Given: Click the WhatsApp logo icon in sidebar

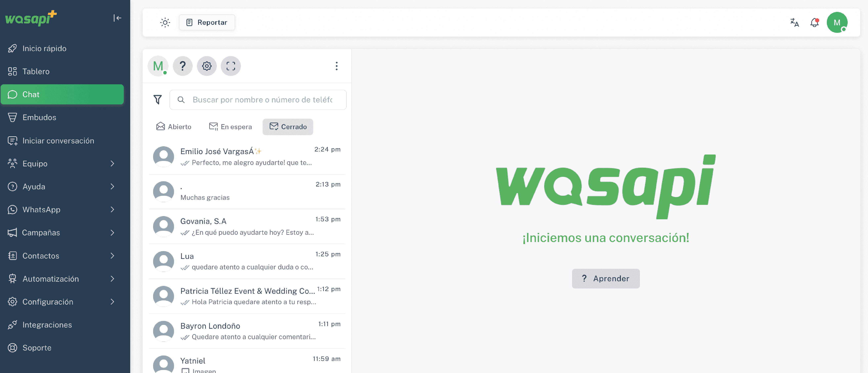Looking at the screenshot, I should 12,209.
